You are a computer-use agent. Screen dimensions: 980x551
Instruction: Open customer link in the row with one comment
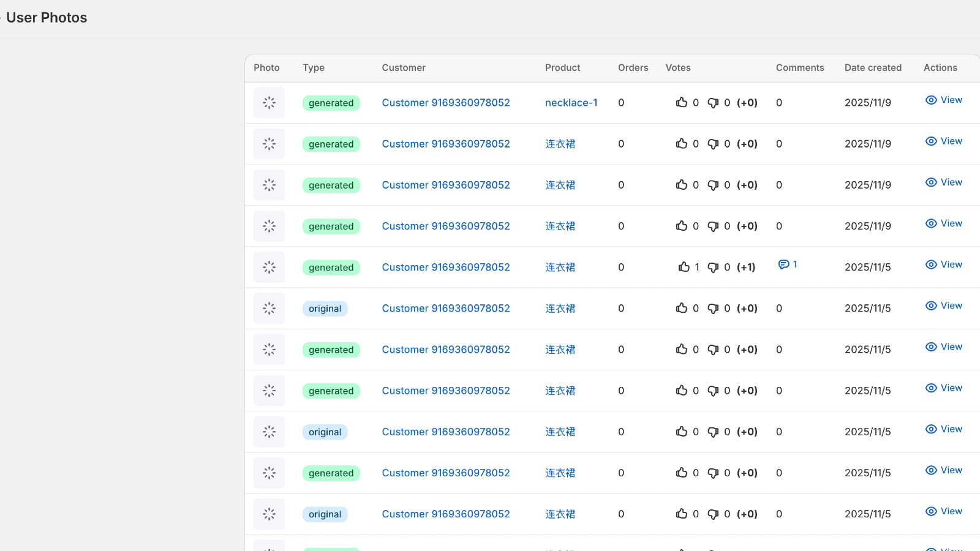(x=445, y=268)
